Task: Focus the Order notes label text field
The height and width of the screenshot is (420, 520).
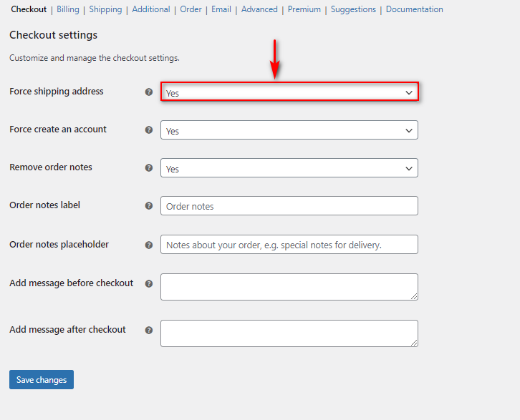Action: coord(289,205)
